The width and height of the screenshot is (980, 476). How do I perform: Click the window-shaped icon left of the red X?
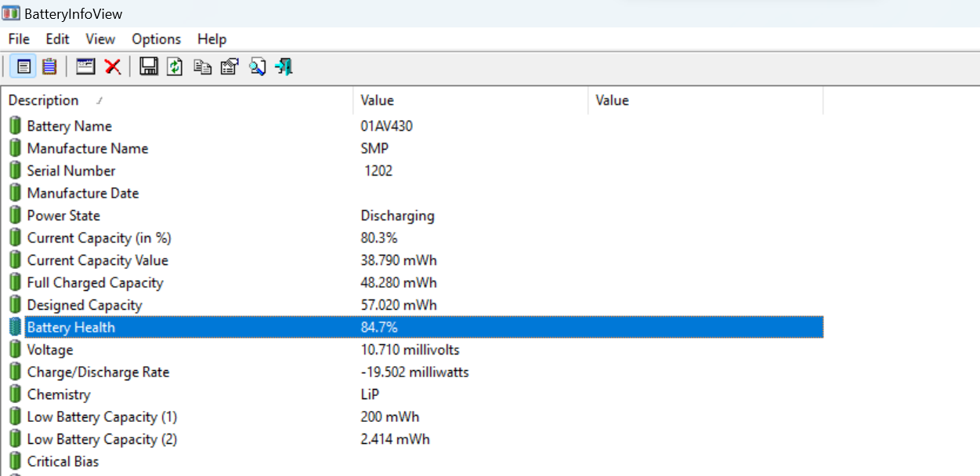pyautogui.click(x=85, y=67)
